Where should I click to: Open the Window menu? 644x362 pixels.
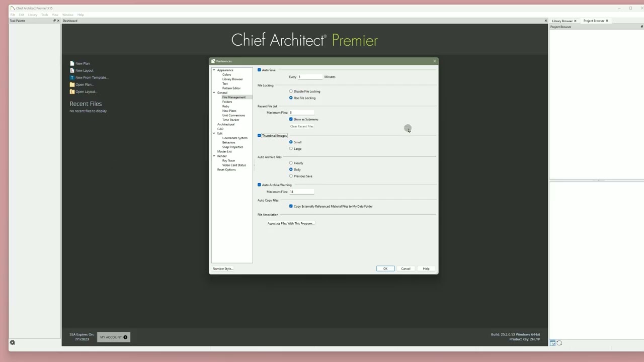click(68, 15)
